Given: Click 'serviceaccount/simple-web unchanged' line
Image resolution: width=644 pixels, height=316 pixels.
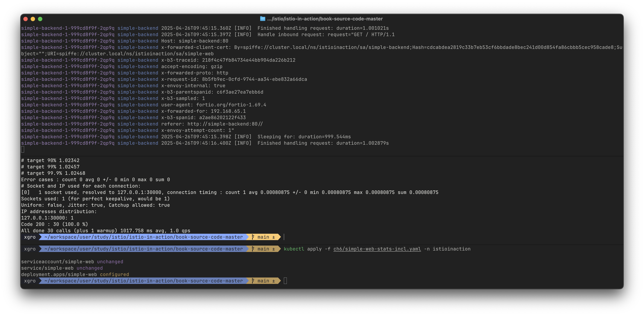Looking at the screenshot, I should (x=72, y=262).
